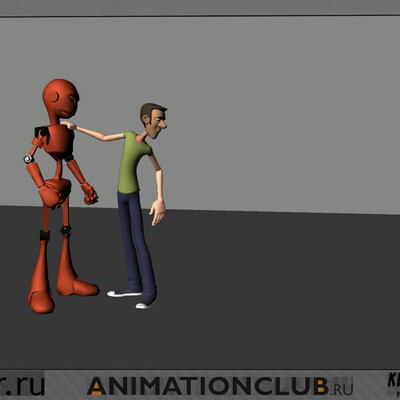
Task: Click the robot's black shoulder bracket
Action: 42,134
